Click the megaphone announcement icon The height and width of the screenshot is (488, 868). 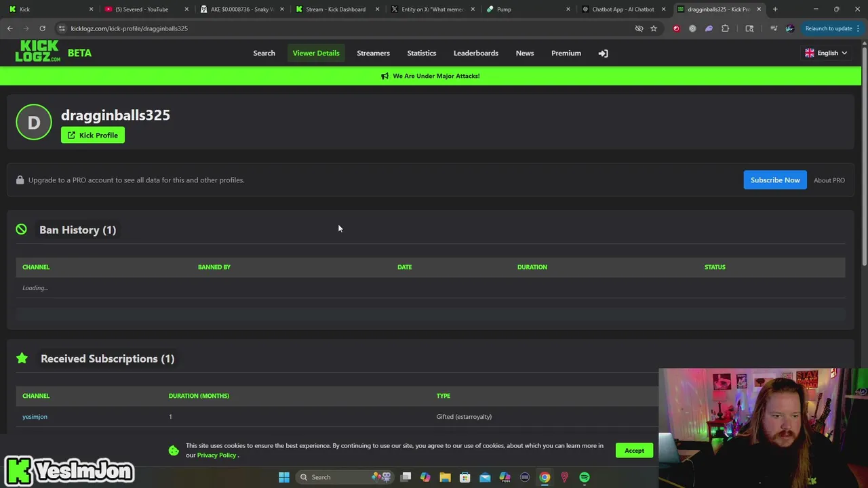(384, 76)
